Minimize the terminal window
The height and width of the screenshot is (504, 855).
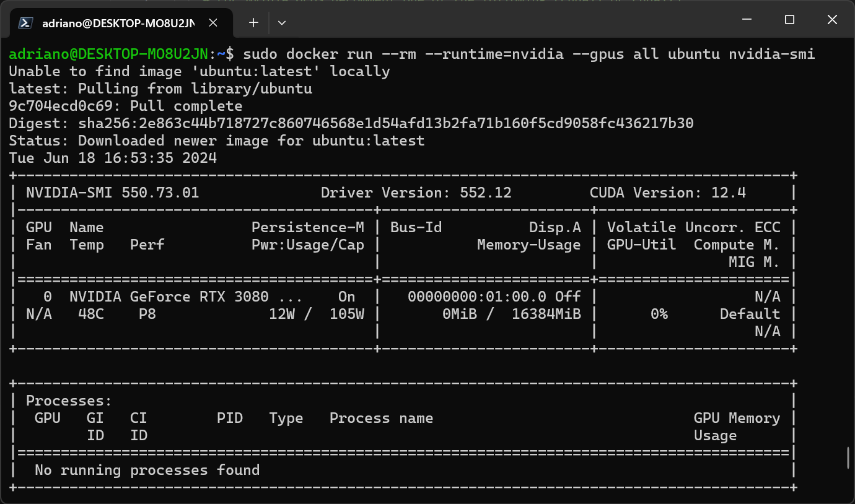click(x=747, y=20)
